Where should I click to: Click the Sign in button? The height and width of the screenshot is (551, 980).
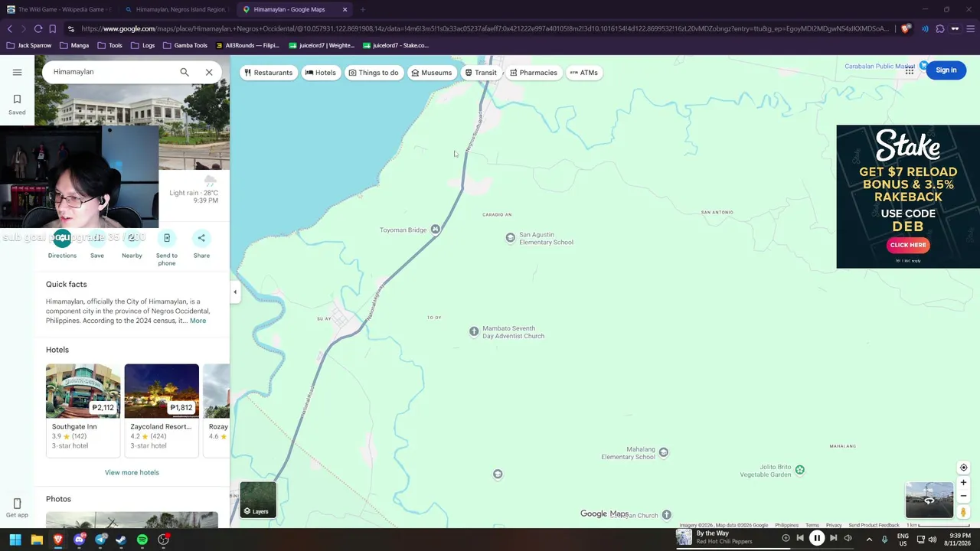(x=946, y=70)
